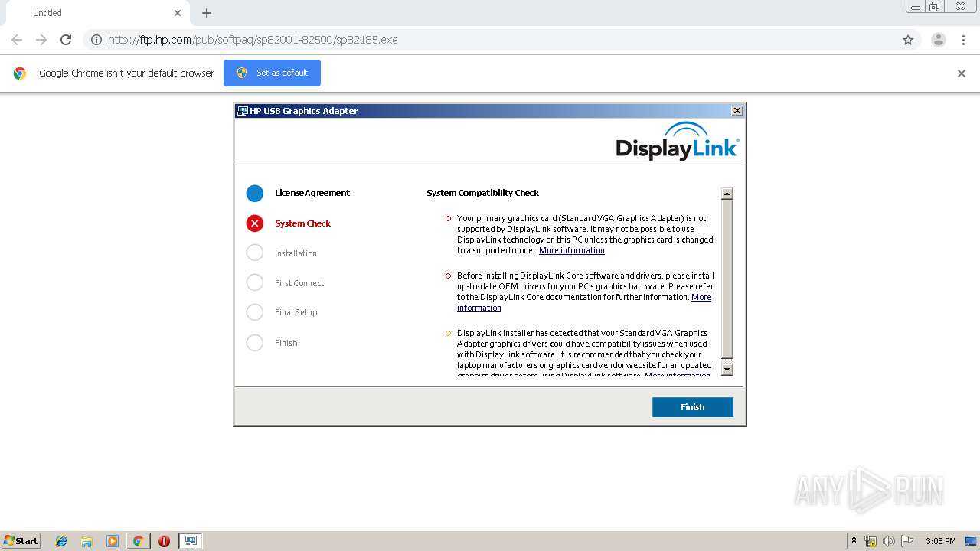Click the Final Setup step circle
This screenshot has height=551, width=980.
[x=255, y=312]
